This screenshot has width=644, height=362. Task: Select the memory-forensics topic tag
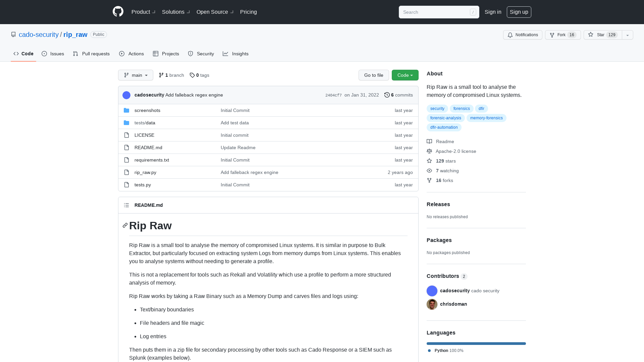(x=486, y=118)
